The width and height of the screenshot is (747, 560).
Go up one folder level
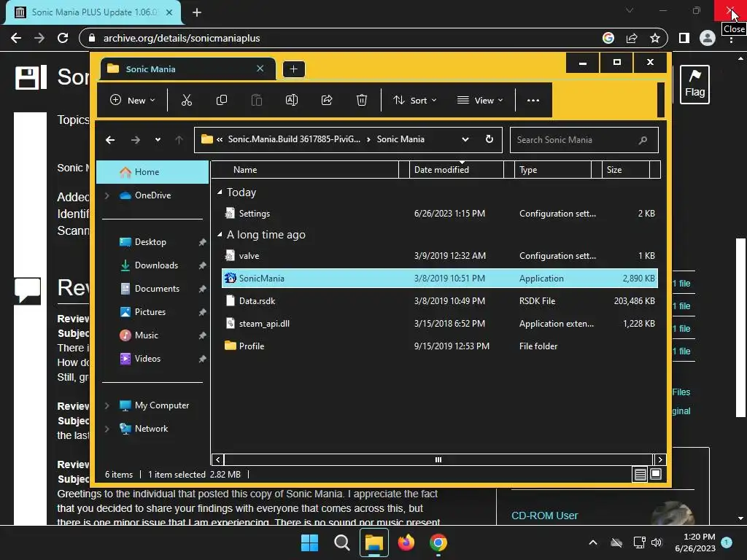[x=179, y=139]
